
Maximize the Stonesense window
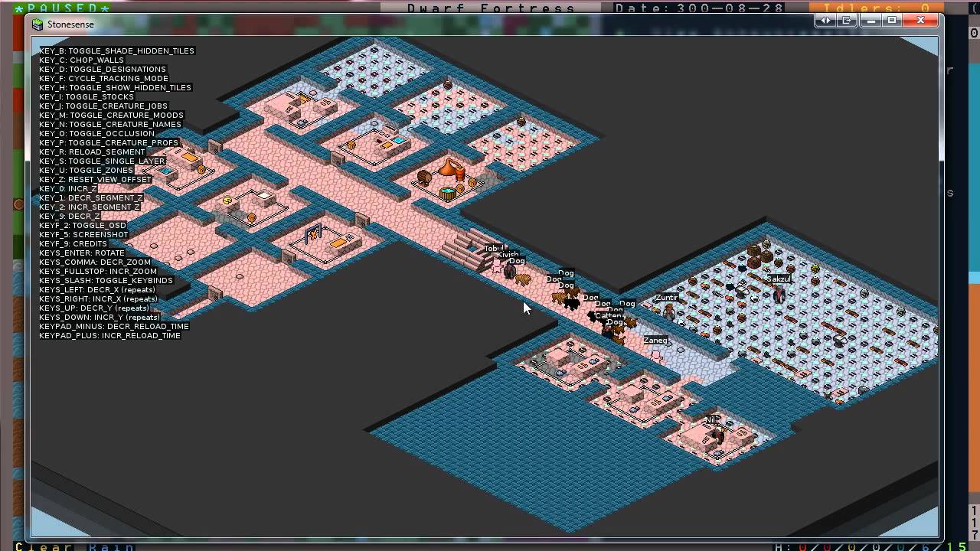892,21
